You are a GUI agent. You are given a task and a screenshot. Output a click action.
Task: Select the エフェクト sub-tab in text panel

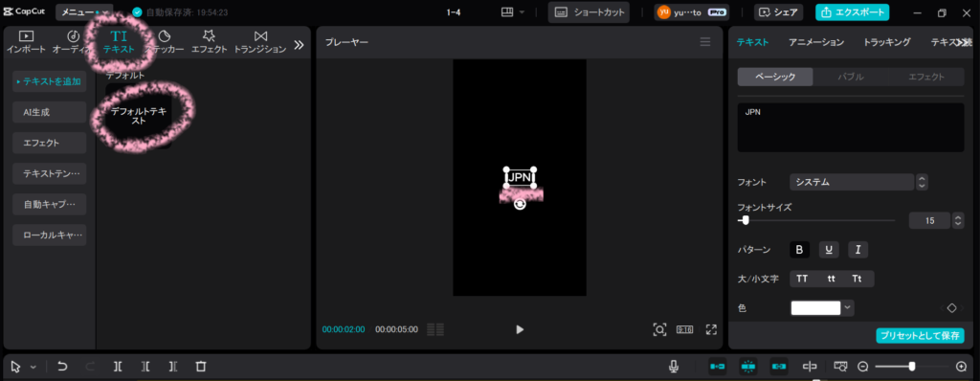point(926,77)
